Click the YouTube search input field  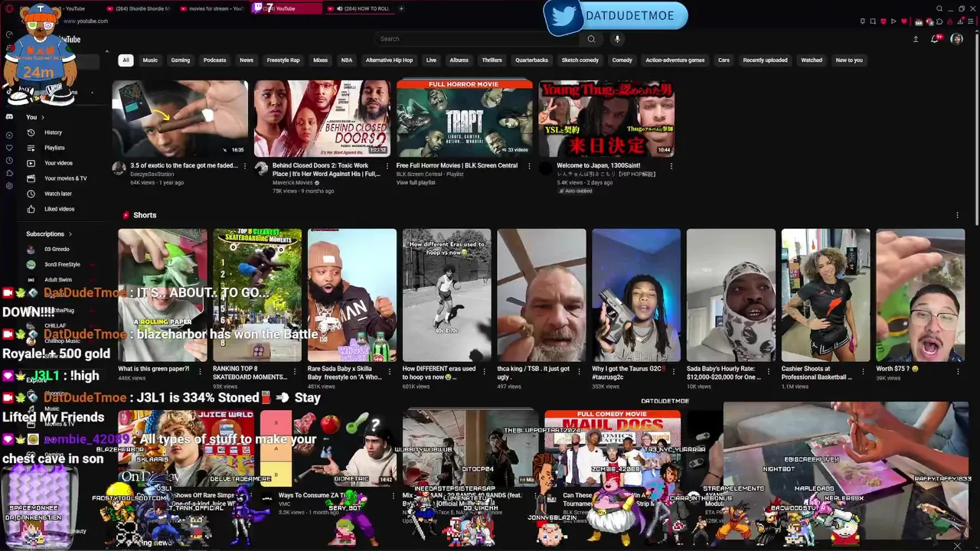click(x=479, y=39)
